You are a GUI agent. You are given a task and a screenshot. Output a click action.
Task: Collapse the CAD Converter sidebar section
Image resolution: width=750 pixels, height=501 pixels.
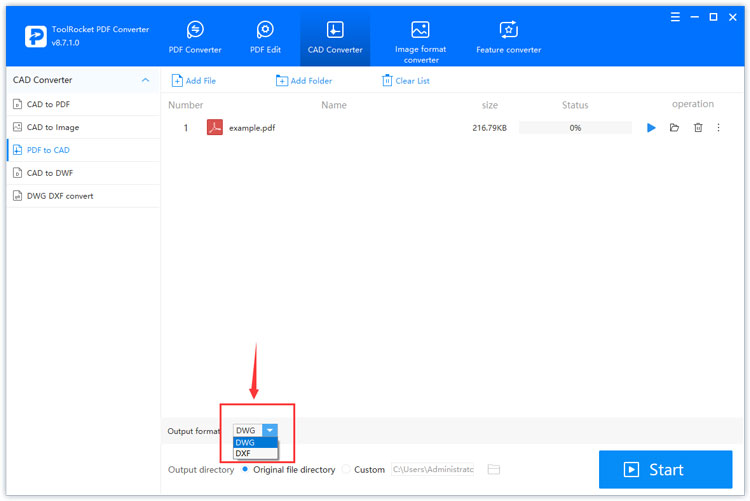pos(145,80)
